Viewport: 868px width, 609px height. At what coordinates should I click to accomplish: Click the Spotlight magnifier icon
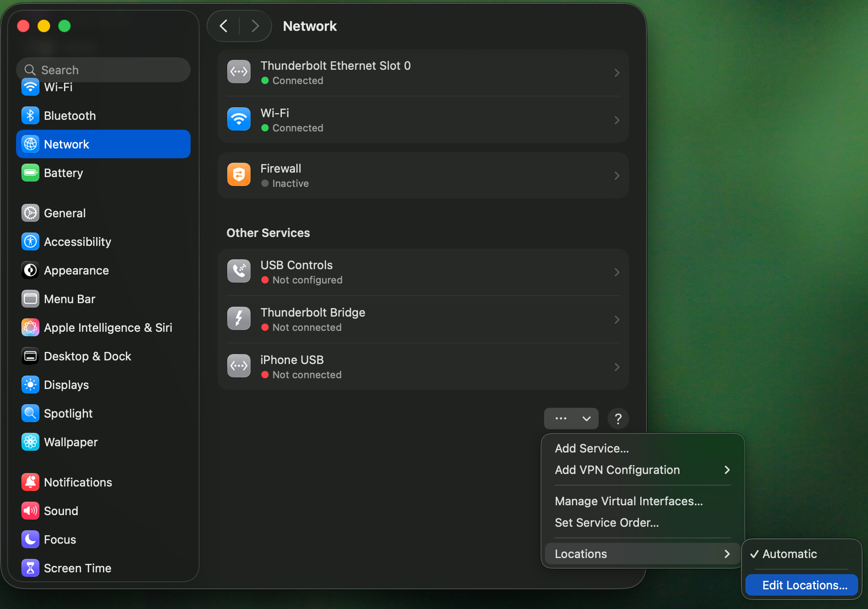pyautogui.click(x=30, y=414)
